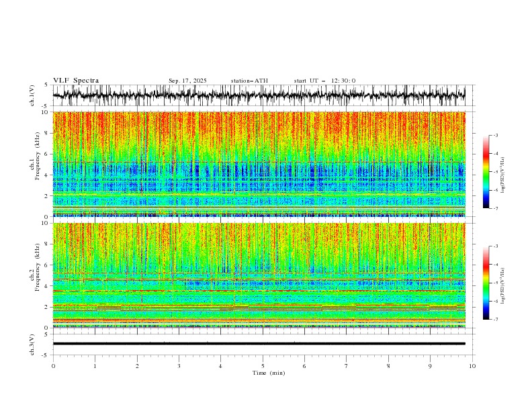532x411 pixels.
Task: Click the "0" tick on the time axis
Action: [x=53, y=366]
